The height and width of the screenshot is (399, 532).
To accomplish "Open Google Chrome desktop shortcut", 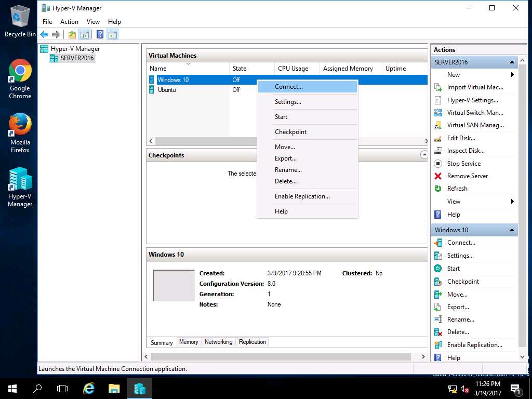I will coord(20,79).
